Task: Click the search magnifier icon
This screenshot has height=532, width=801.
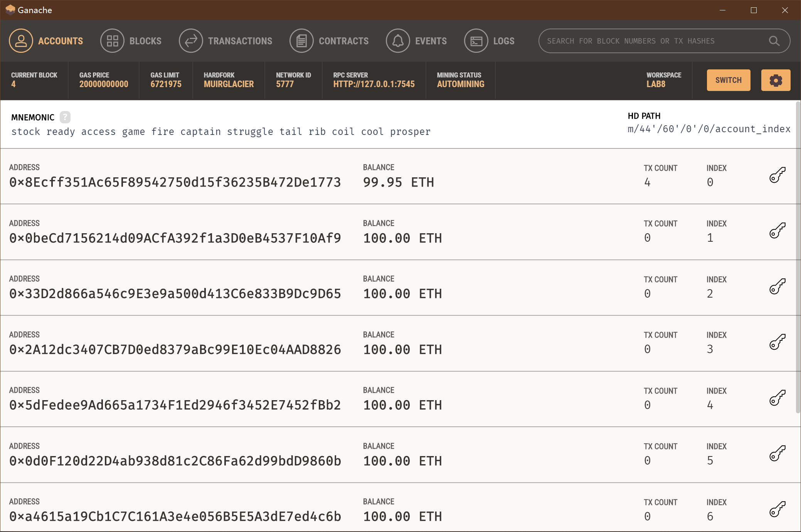Action: [774, 41]
